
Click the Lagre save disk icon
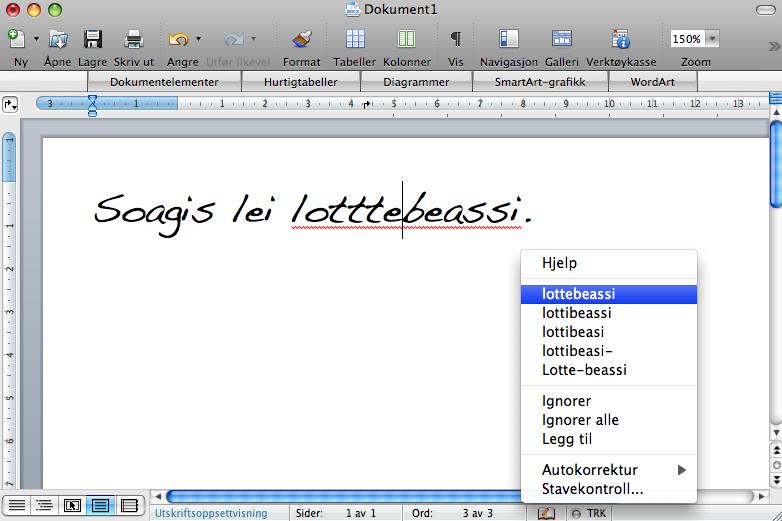[x=93, y=39]
